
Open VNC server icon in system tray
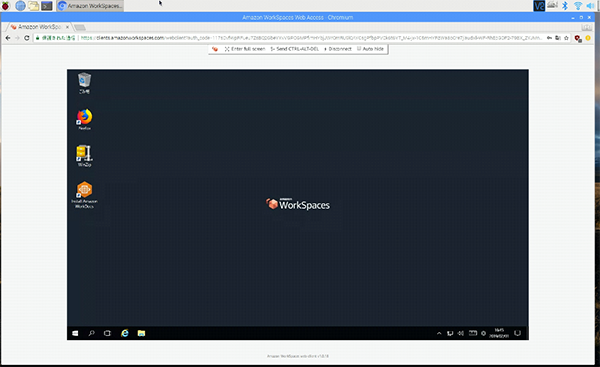(x=539, y=6)
